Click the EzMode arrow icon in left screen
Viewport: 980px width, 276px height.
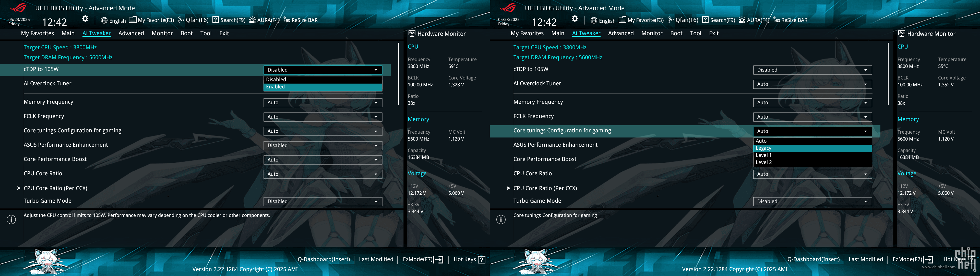click(439, 260)
